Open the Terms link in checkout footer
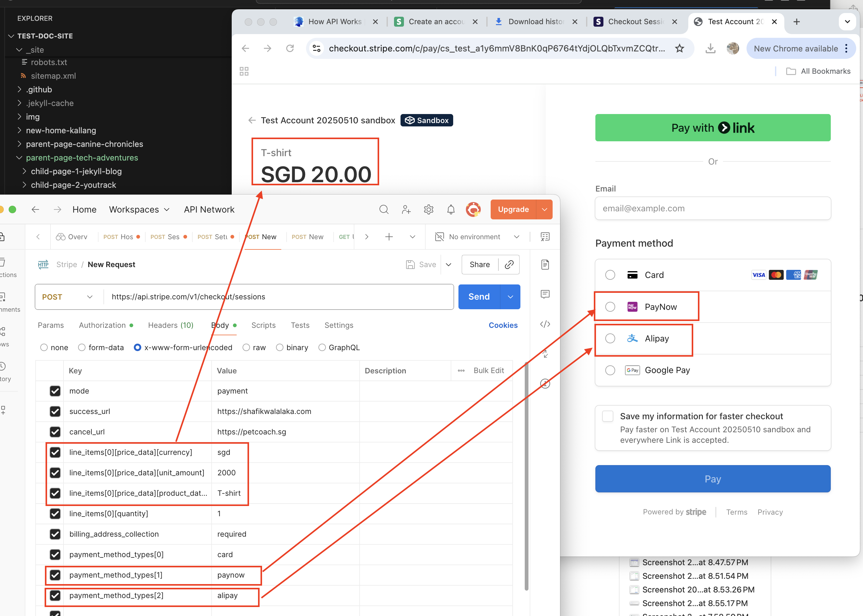 [x=736, y=512]
